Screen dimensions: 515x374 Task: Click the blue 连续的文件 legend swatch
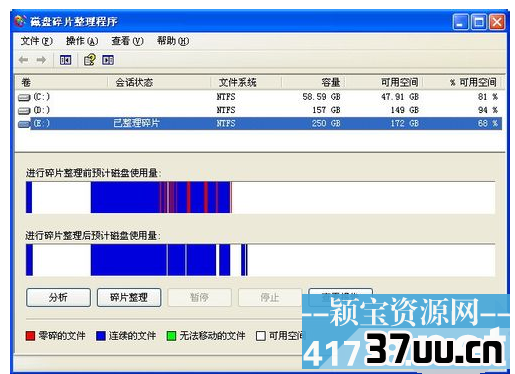point(101,336)
